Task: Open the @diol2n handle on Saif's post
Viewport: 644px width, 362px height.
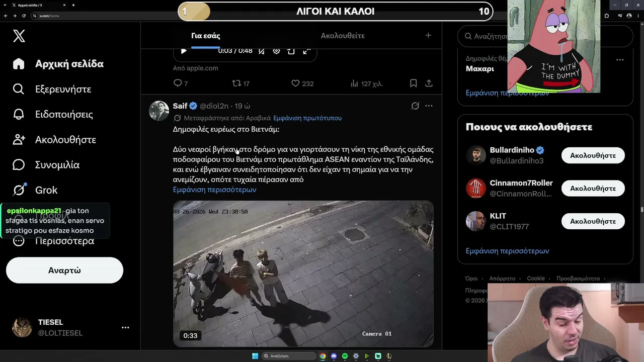Action: 215,106
